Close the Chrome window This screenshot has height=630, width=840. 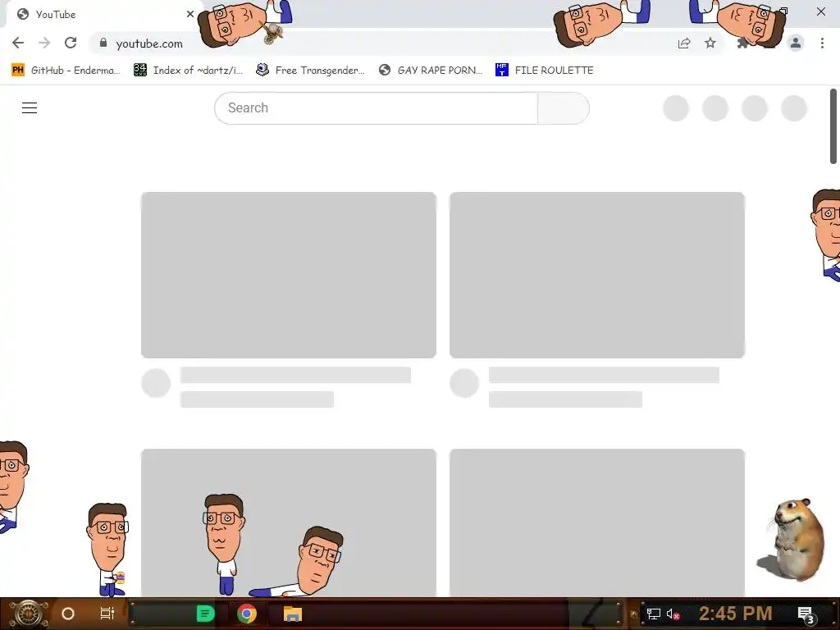pos(820,11)
